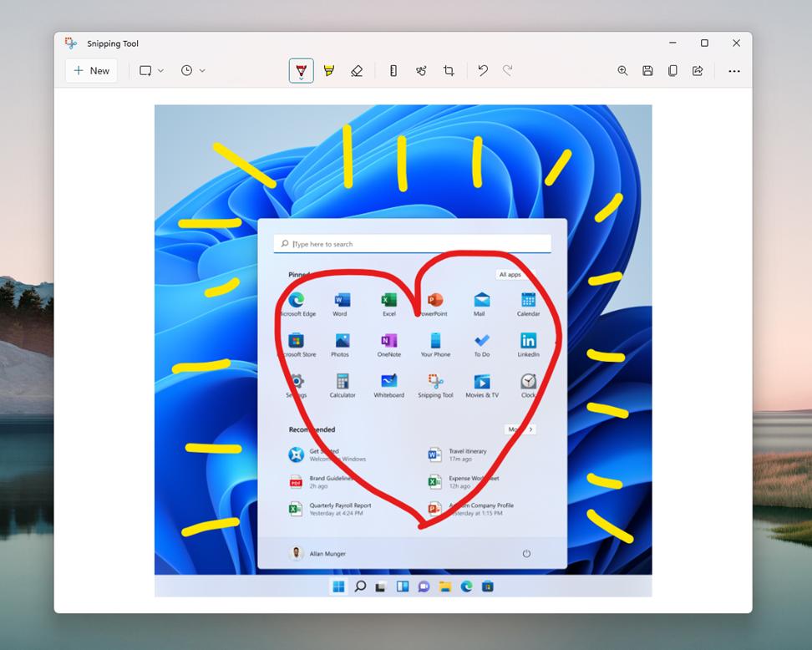Click the Snipping Tool icon in the title bar
Viewport: 812px width, 650px height.
[71, 43]
